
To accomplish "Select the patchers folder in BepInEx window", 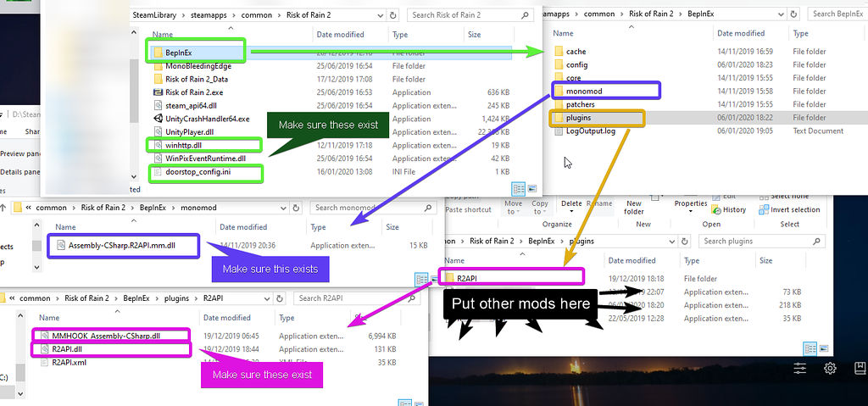I will pos(574,105).
